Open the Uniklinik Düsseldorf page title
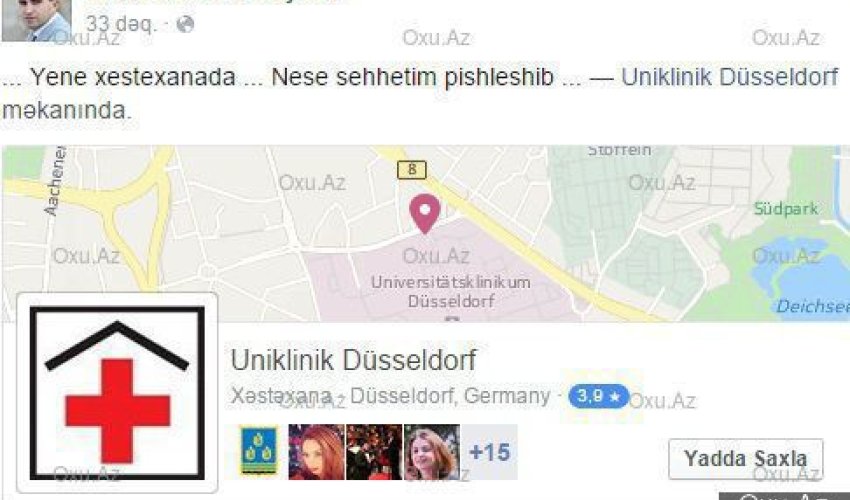The height and width of the screenshot is (500, 850). click(x=353, y=360)
